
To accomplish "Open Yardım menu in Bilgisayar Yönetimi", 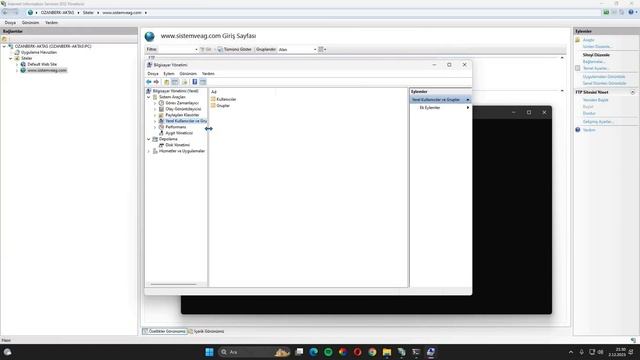I will [x=208, y=73].
